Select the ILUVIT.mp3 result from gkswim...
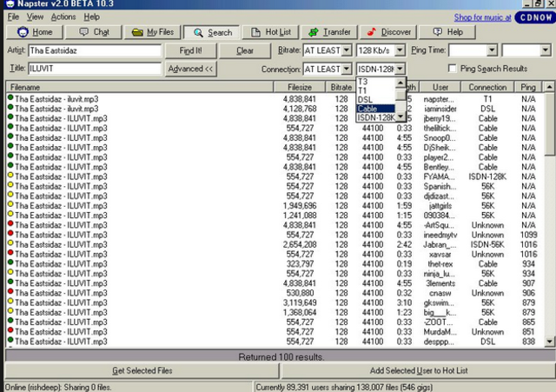Image resolution: width=556 pixels, height=392 pixels. [x=275, y=302]
